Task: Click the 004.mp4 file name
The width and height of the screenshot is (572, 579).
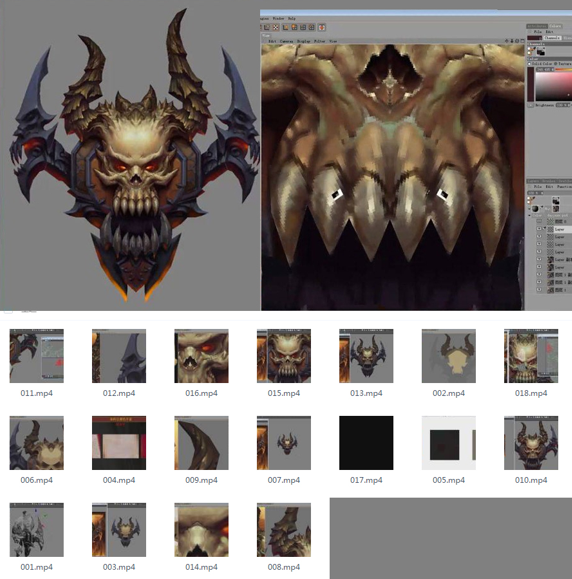Action: (x=119, y=480)
